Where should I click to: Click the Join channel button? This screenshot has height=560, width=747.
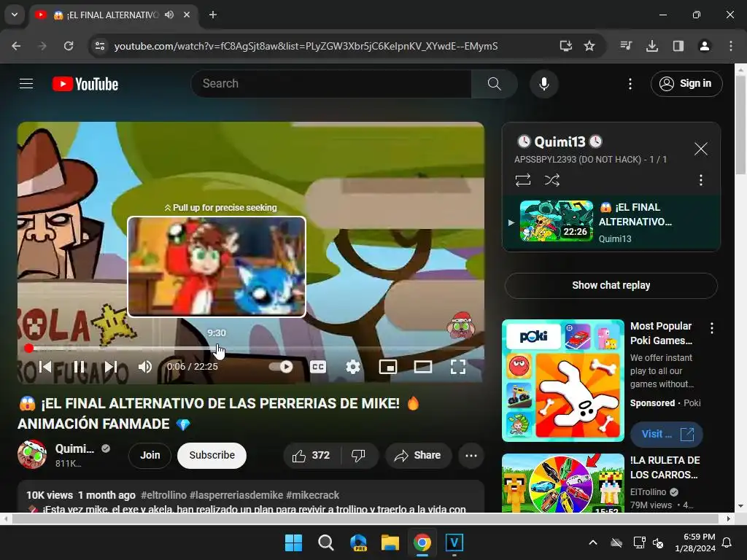tap(150, 455)
